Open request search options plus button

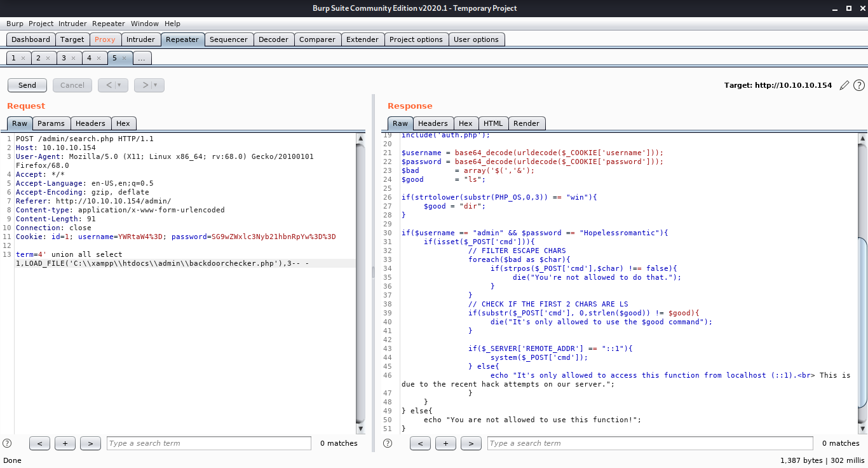(x=65, y=443)
